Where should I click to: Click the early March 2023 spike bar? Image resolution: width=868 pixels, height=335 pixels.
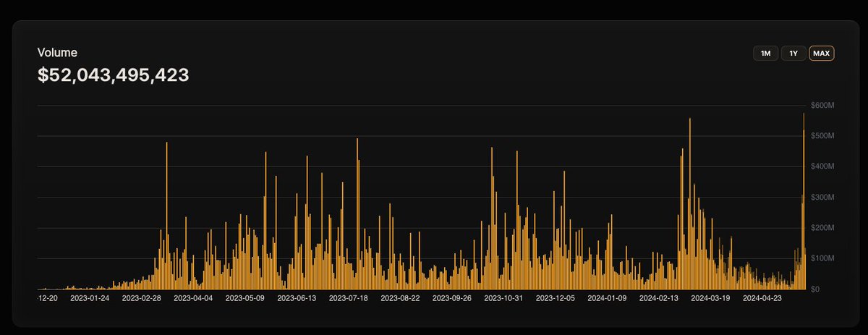point(167,216)
